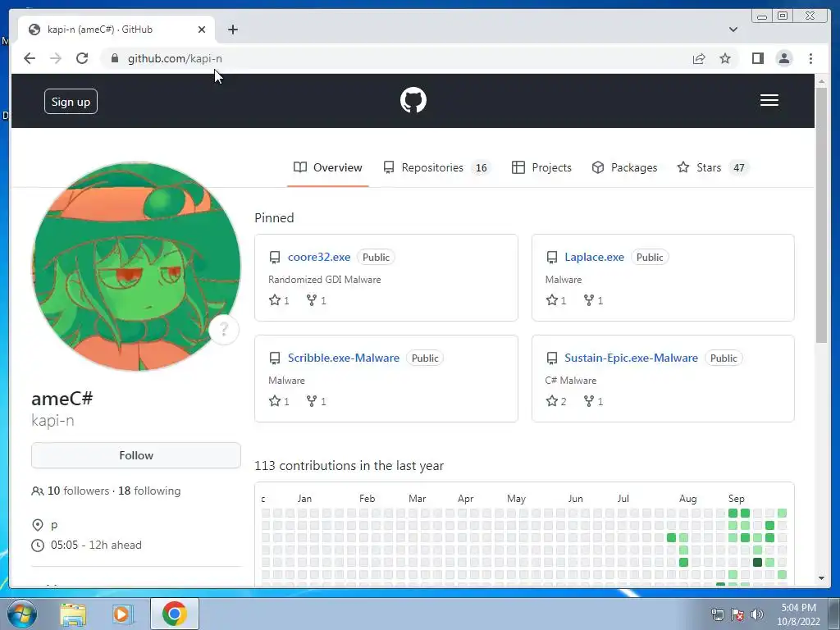Screen dimensions: 840x630
Task: Open the coore32.exe repository link
Action: pyautogui.click(x=319, y=257)
